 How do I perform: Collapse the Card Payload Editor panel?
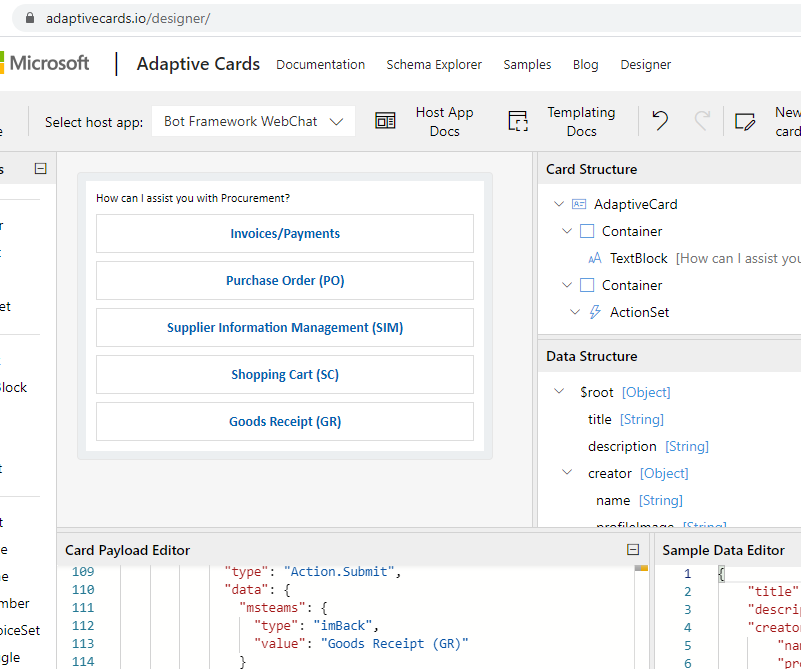click(633, 549)
